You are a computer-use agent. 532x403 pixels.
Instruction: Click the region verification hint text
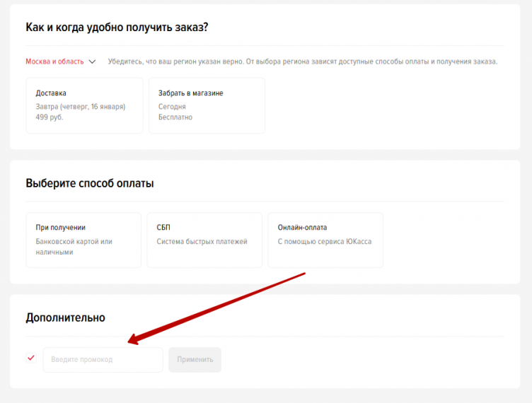302,62
